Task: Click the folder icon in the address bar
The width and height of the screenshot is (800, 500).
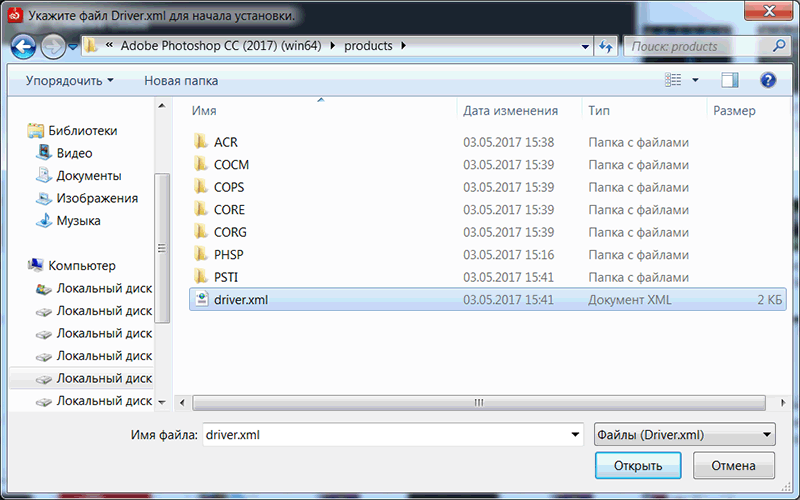Action: 91,46
